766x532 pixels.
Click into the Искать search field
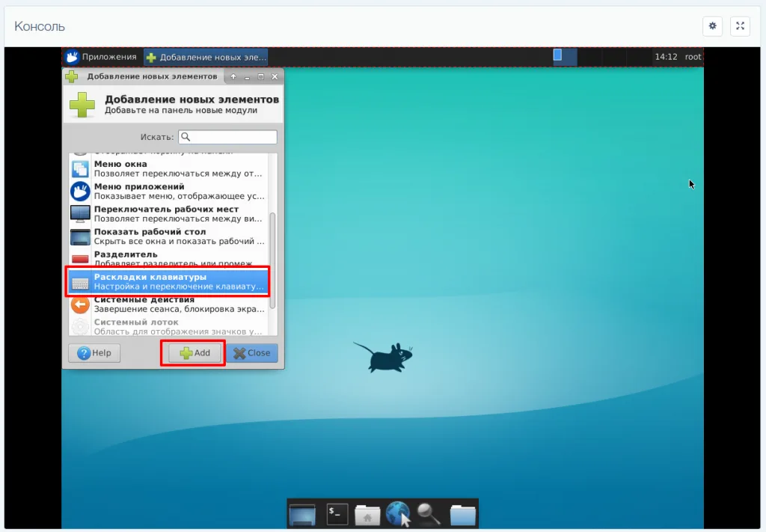coord(227,137)
